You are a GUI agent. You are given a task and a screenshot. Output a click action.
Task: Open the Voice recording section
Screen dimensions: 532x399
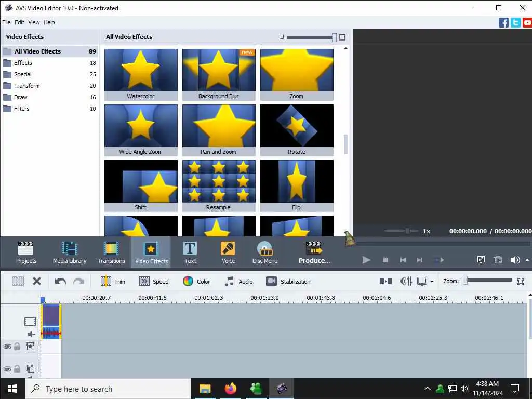(x=229, y=252)
